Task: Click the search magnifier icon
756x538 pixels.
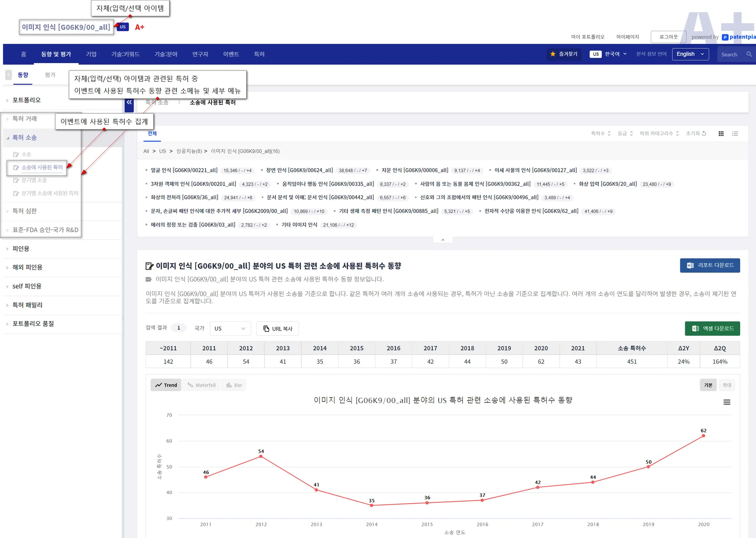Action: coord(749,54)
